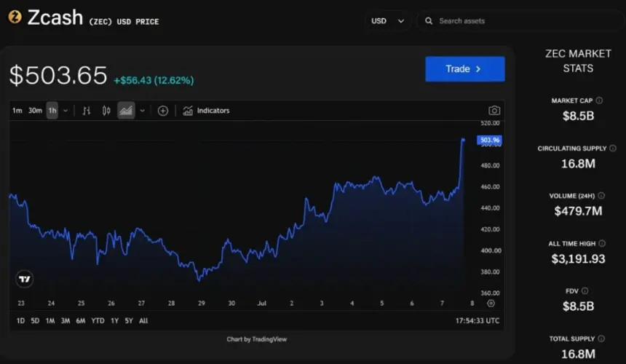Show info for FDV
626x364 pixels.
(585, 291)
